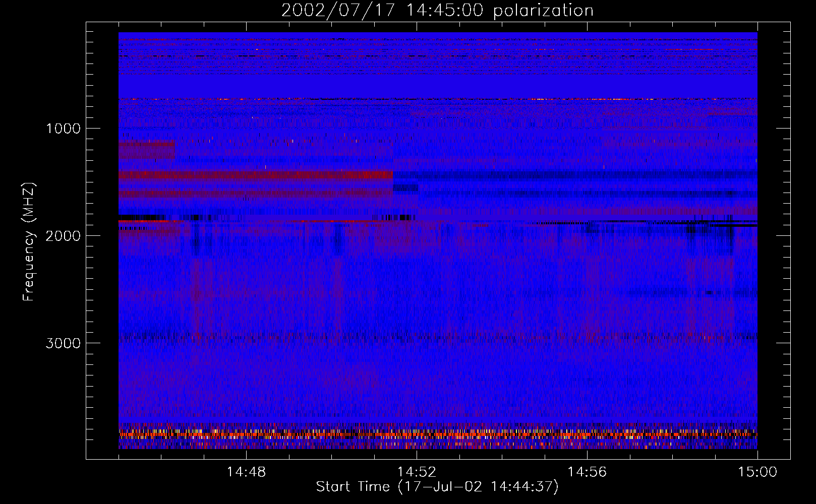Click the 'Start Time (17-Jul-02 14:44:37)' axis title
The width and height of the screenshot is (816, 504).
[x=437, y=487]
